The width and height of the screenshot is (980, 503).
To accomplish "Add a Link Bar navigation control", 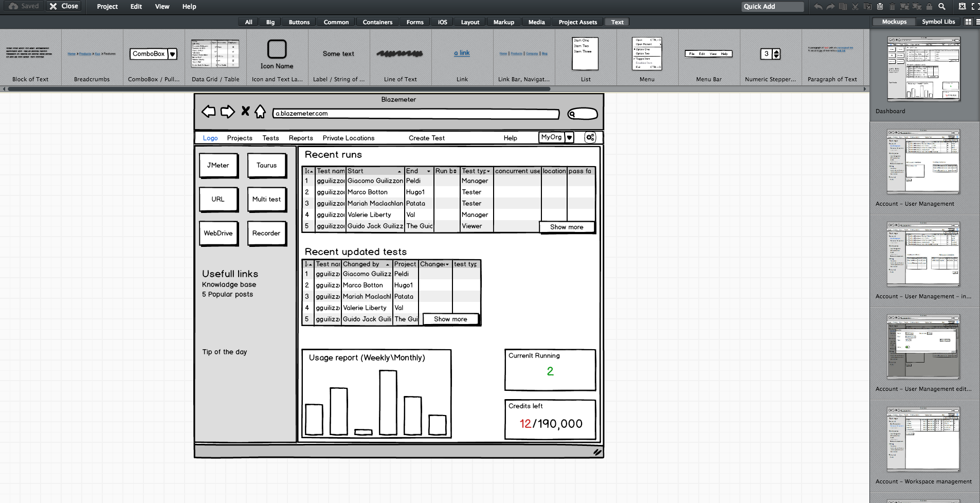I will pyautogui.click(x=524, y=57).
